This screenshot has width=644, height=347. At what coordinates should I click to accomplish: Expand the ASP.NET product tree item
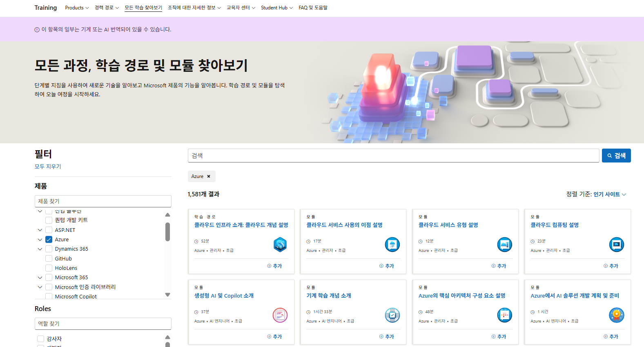pos(40,230)
